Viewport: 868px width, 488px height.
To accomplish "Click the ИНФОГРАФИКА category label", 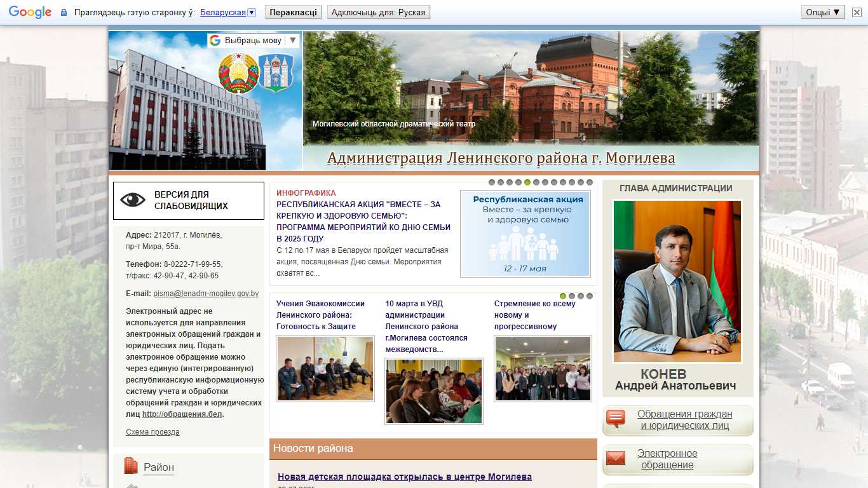I will pos(306,193).
